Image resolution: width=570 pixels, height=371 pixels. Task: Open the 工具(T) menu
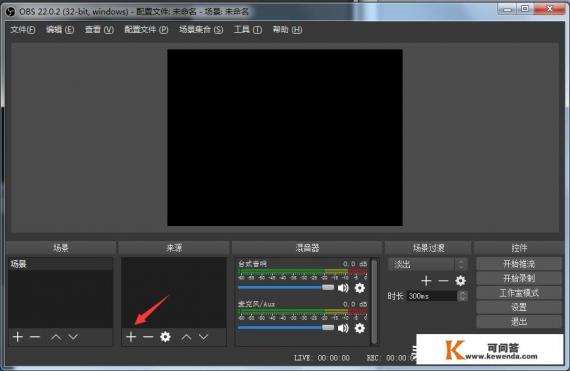click(x=248, y=30)
